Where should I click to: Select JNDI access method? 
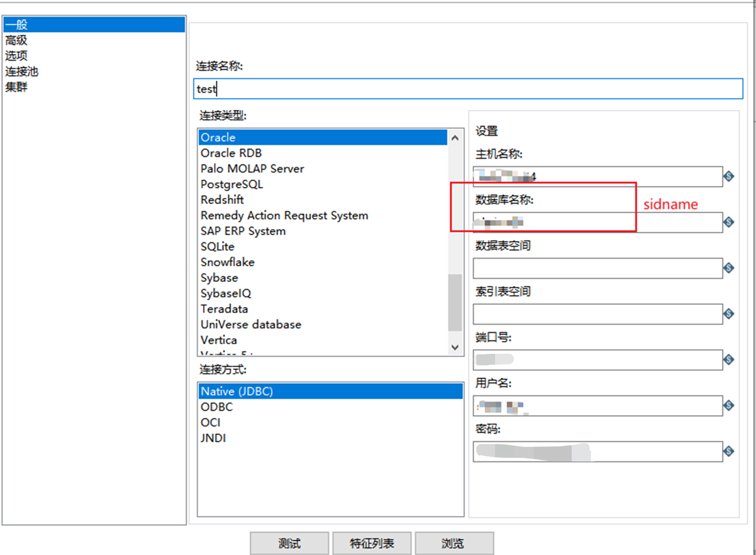click(331, 438)
